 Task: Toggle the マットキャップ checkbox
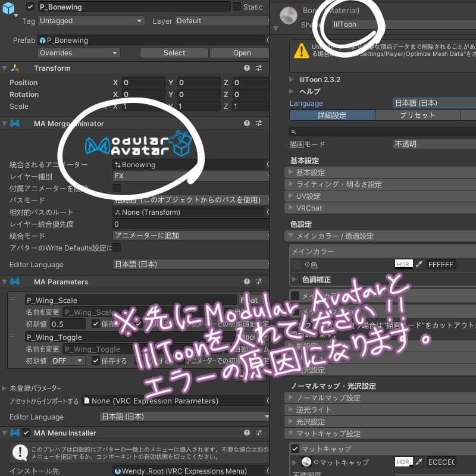pos(295,449)
